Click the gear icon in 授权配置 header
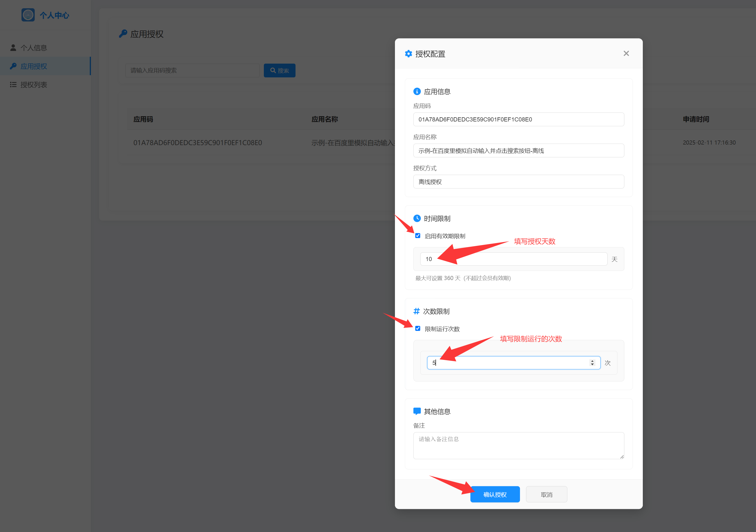 [x=408, y=54]
